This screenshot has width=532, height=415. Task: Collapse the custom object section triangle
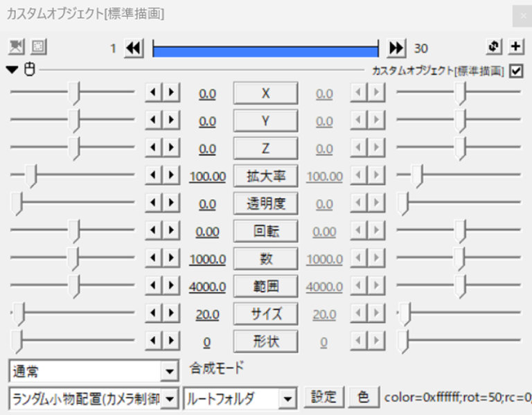click(x=13, y=70)
